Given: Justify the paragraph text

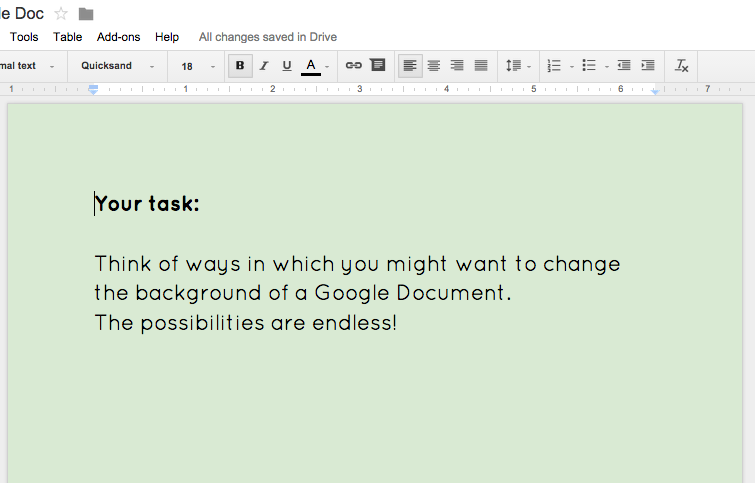Looking at the screenshot, I should [x=481, y=66].
